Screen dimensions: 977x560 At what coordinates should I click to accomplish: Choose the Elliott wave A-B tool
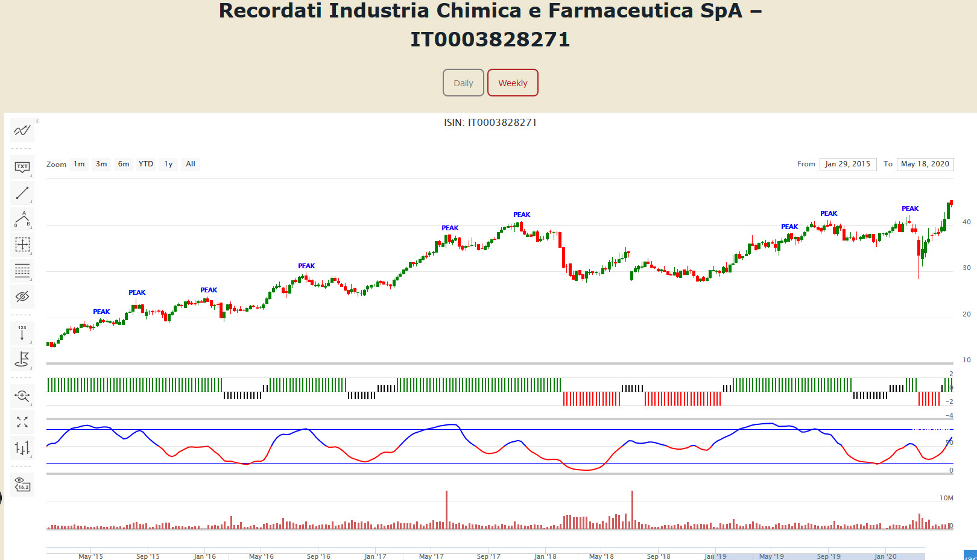click(22, 219)
